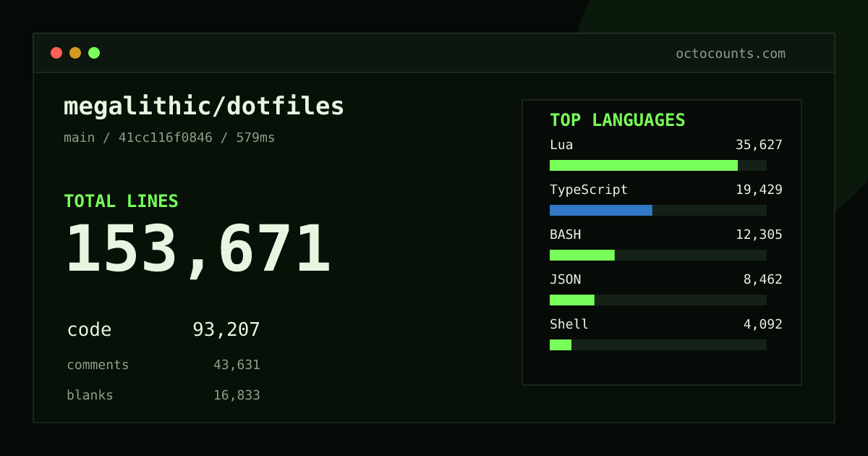Click the BASH language label
The image size is (868, 456).
(x=565, y=235)
